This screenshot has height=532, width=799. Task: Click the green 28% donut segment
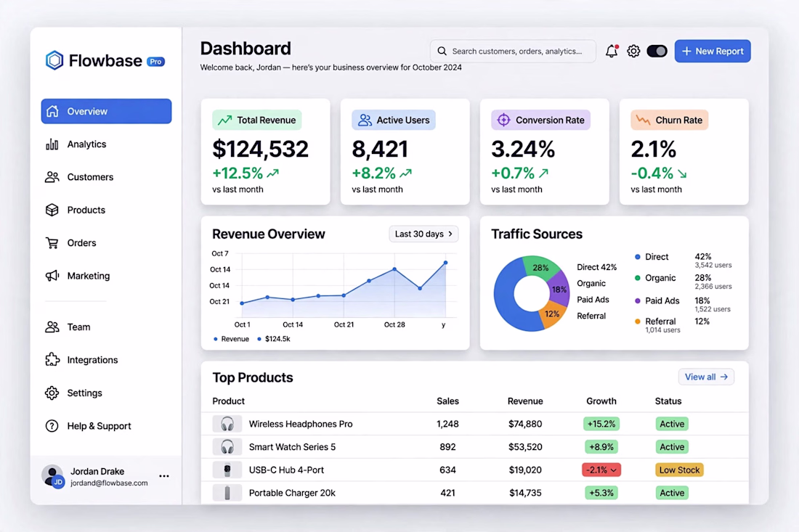click(x=540, y=268)
